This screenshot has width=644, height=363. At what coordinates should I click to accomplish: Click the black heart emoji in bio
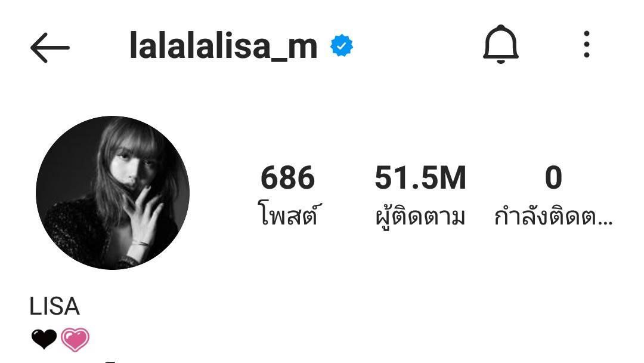44,339
